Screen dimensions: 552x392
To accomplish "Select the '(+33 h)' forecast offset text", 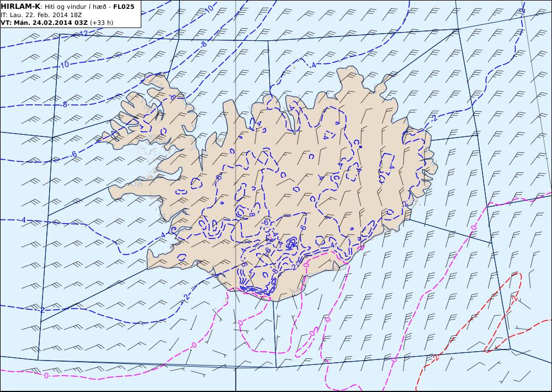I will 102,23.
